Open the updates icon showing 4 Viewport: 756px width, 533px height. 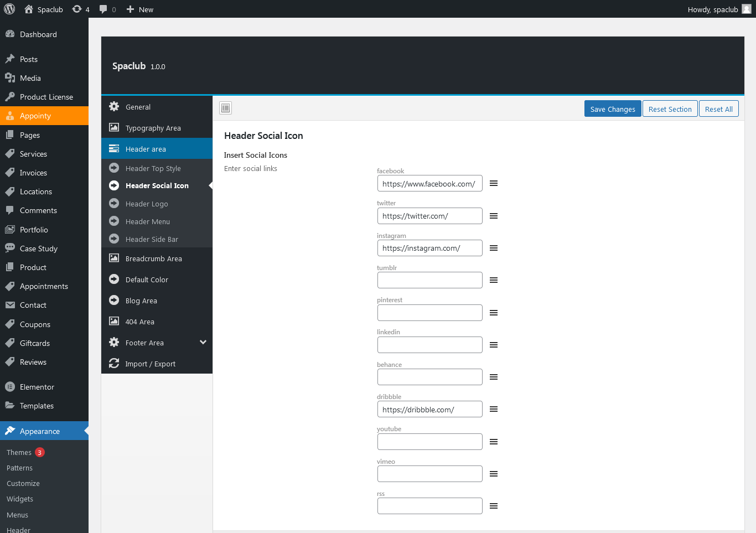point(77,9)
